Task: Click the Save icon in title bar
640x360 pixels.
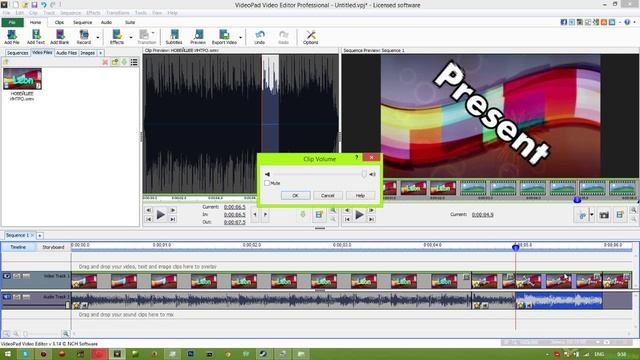Action: (x=34, y=5)
